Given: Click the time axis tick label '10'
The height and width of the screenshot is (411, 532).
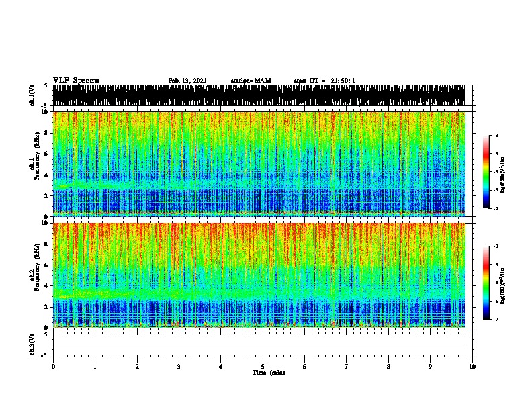Looking at the screenshot, I should (x=472, y=367).
